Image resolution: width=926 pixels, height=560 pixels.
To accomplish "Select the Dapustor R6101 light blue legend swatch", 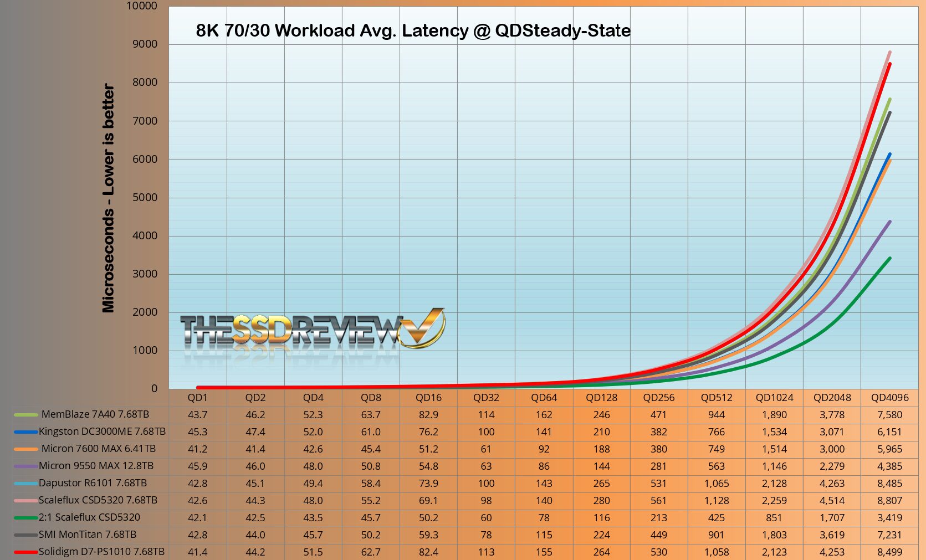I will [26, 483].
